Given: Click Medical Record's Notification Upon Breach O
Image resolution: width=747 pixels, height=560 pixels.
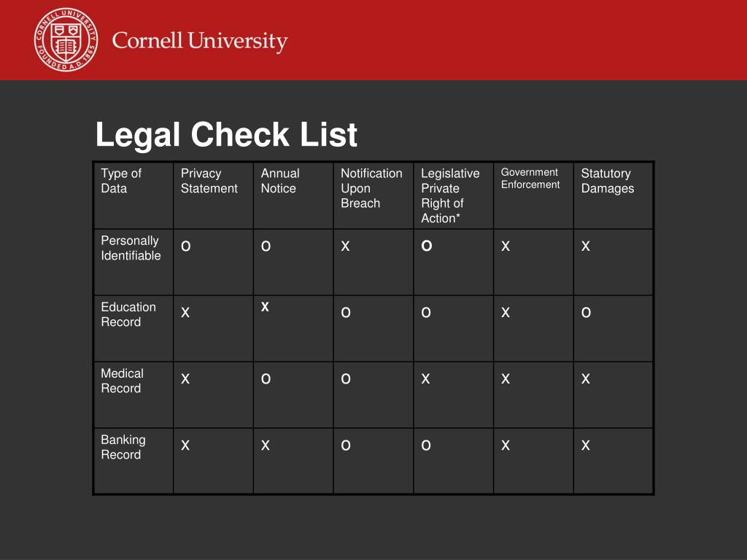Looking at the screenshot, I should [x=346, y=378].
